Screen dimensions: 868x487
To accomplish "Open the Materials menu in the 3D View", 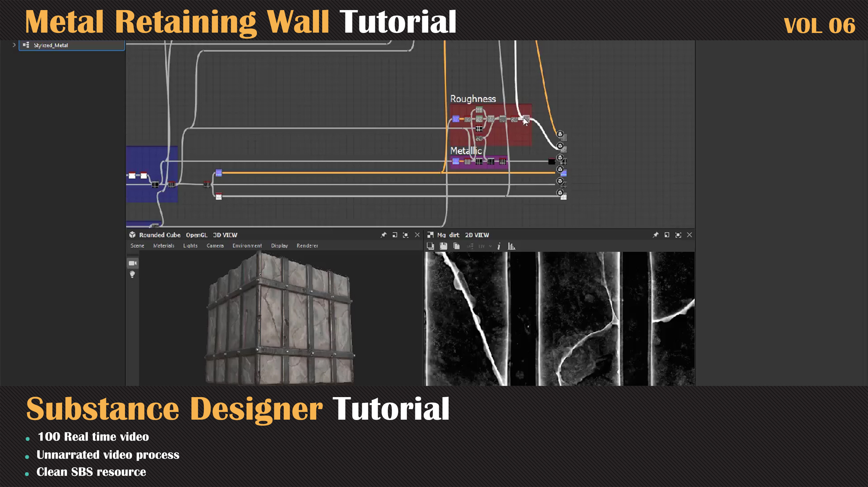I will pyautogui.click(x=164, y=246).
